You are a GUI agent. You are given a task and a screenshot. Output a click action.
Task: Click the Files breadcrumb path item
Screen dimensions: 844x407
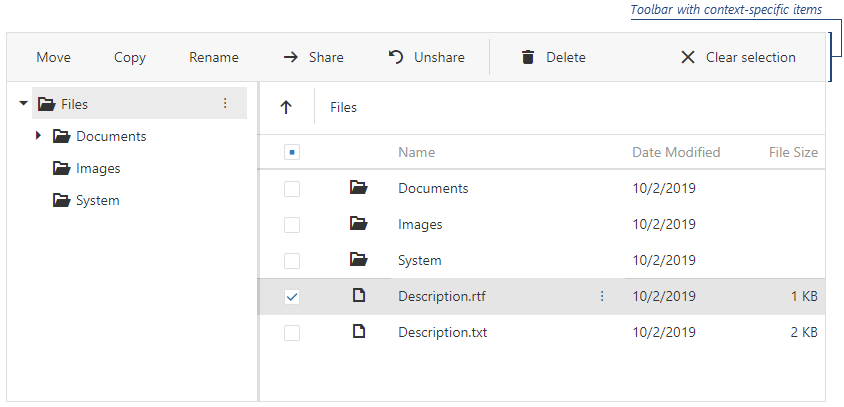[x=343, y=108]
